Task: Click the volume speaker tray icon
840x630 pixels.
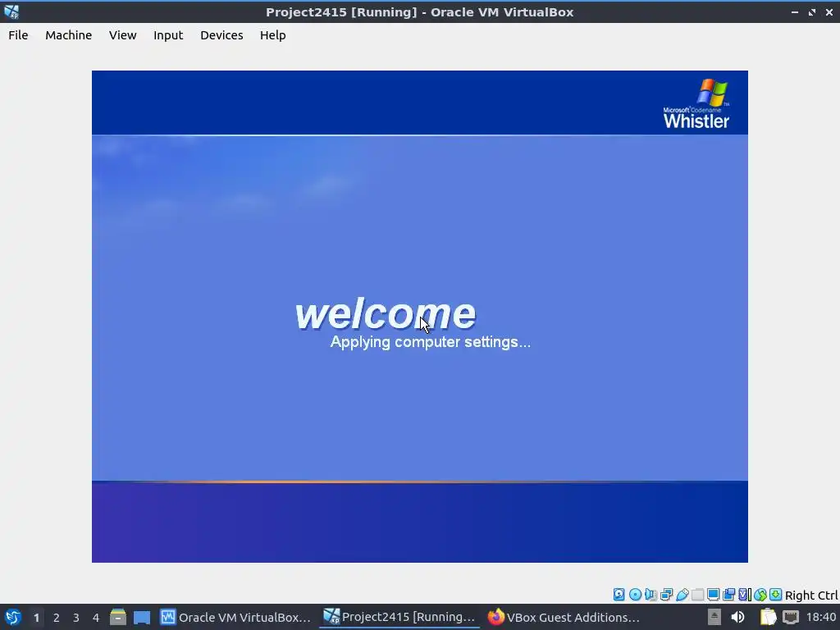Action: (737, 617)
